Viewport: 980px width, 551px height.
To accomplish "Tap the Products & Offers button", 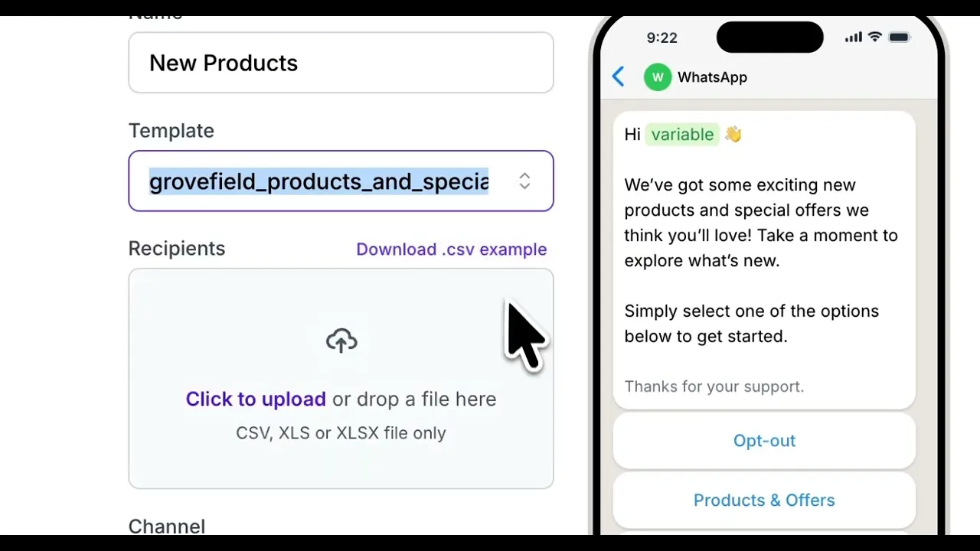I will pos(764,500).
